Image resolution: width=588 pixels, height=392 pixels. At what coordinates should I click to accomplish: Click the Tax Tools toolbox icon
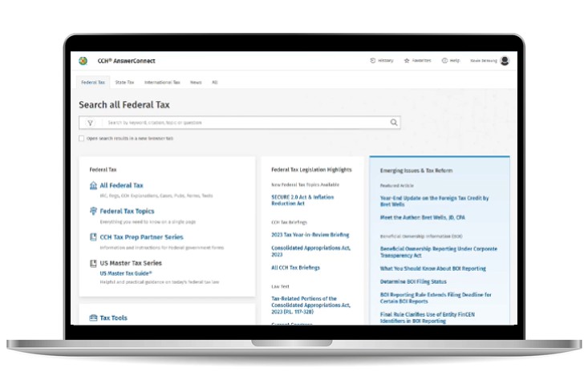pyautogui.click(x=93, y=318)
